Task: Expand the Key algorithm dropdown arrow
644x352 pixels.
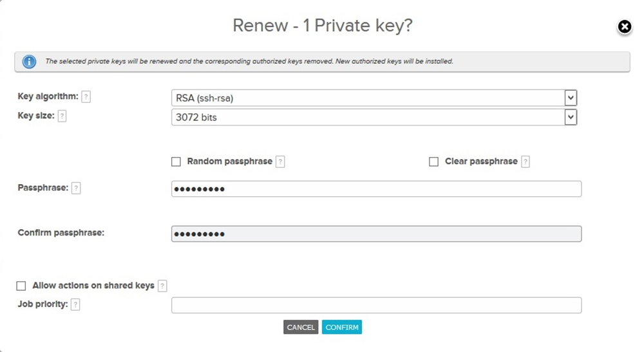Action: coord(571,98)
